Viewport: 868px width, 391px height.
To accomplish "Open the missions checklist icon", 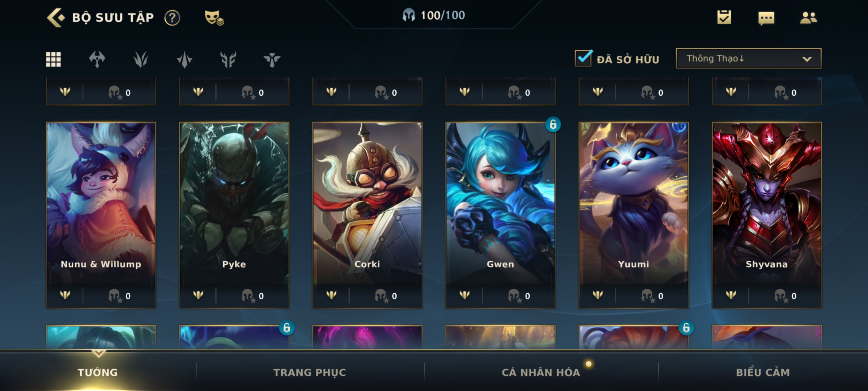I will (x=724, y=17).
